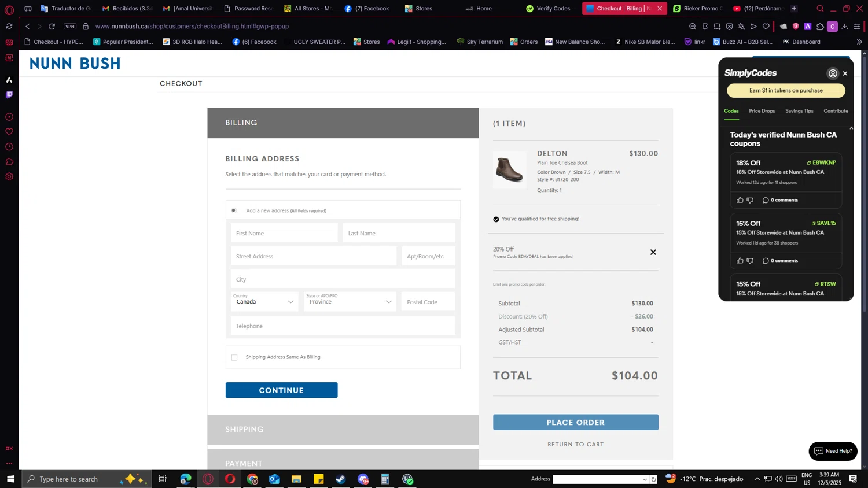Click the browser downloads icon
Viewport: 868px width, 488px height.
[x=845, y=26]
